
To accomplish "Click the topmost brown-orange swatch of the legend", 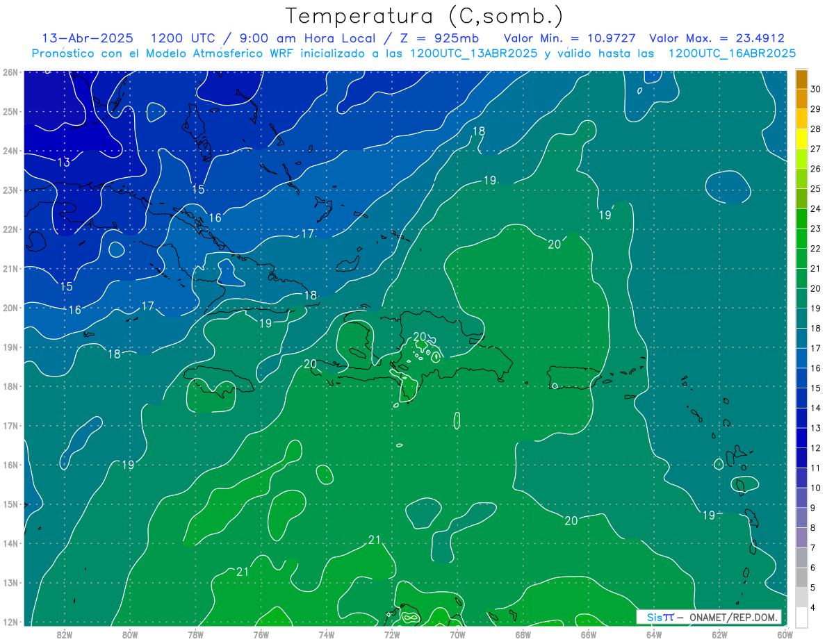I will point(801,79).
